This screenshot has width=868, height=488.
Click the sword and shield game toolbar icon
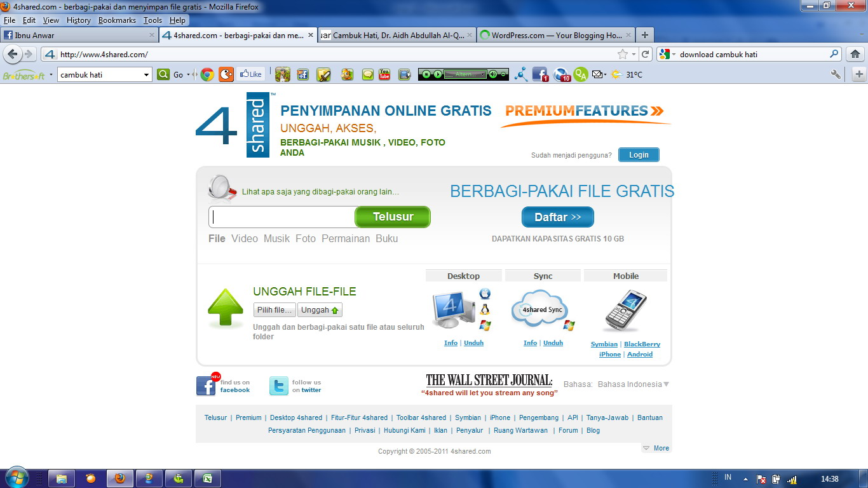(324, 74)
